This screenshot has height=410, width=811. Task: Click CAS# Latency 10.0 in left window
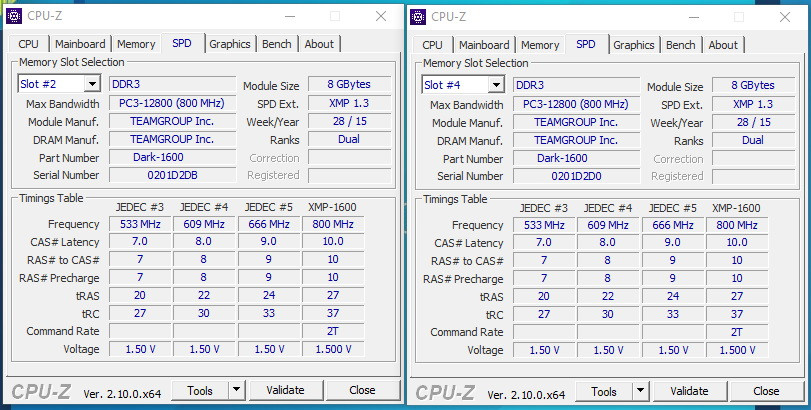pos(333,241)
